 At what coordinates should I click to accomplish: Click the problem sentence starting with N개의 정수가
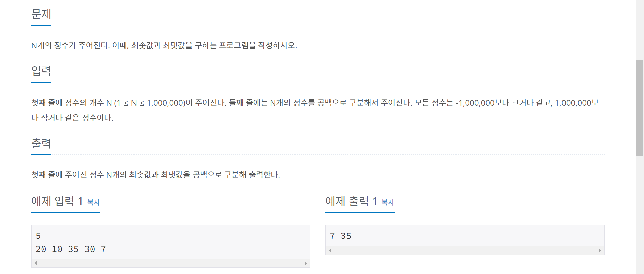coord(164,45)
